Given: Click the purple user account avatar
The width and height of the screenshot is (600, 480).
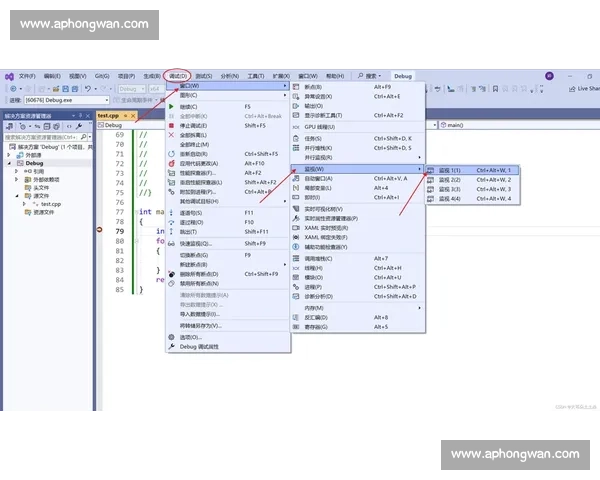Looking at the screenshot, I should pos(549,76).
